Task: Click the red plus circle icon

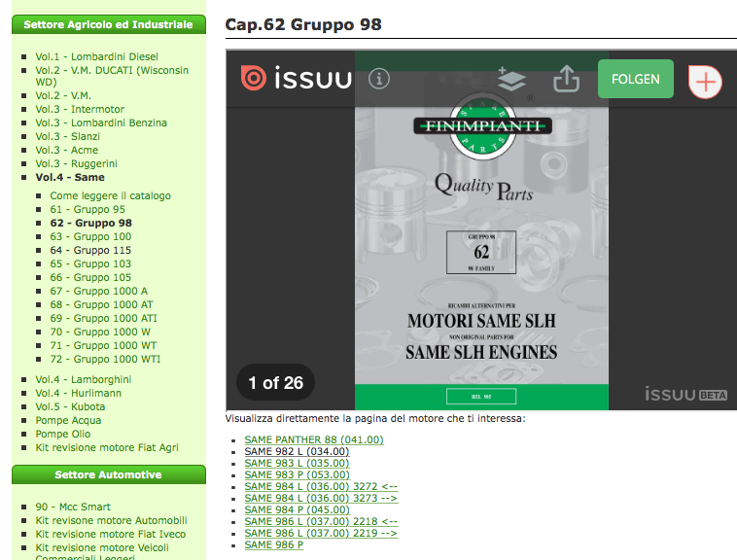Action: click(x=705, y=82)
